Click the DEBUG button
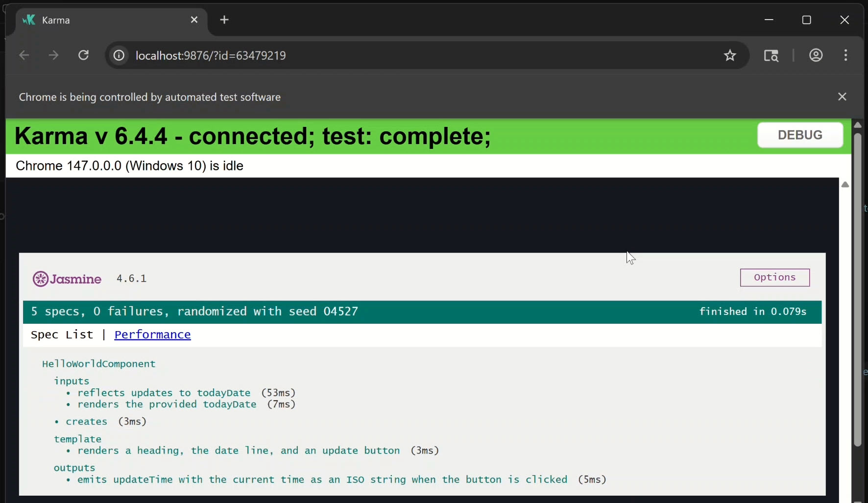 [800, 135]
